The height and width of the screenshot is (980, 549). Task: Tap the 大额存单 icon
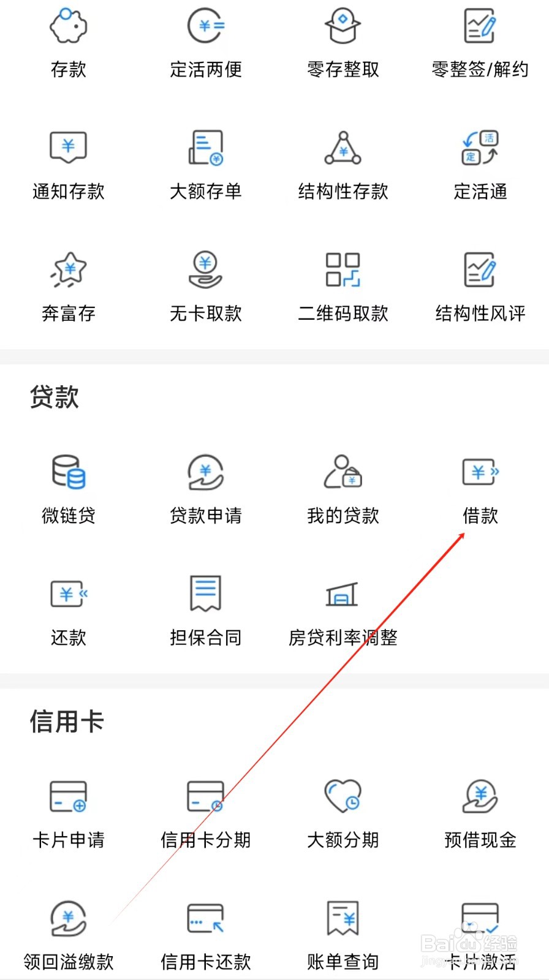pyautogui.click(x=206, y=147)
